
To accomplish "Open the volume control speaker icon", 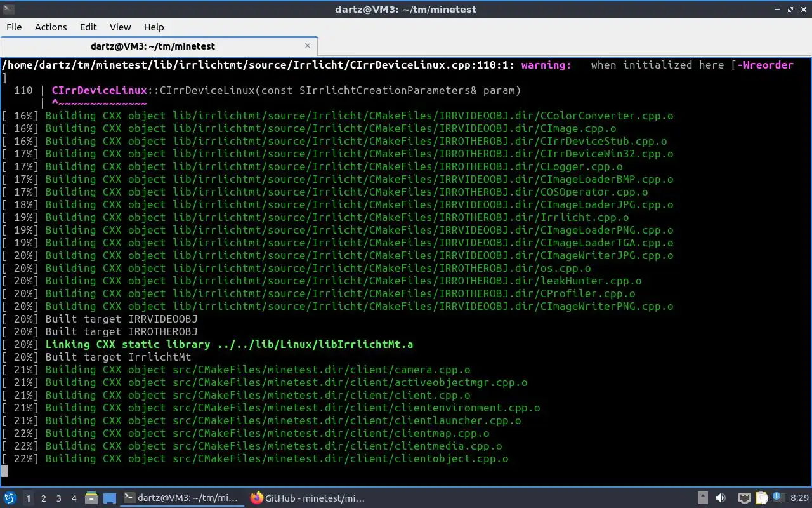I will coord(721,498).
